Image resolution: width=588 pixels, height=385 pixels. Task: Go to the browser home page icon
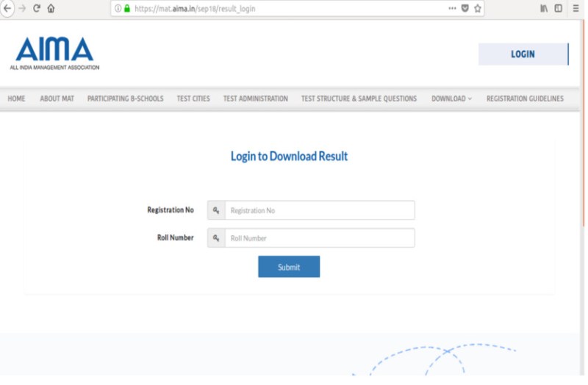tap(51, 9)
